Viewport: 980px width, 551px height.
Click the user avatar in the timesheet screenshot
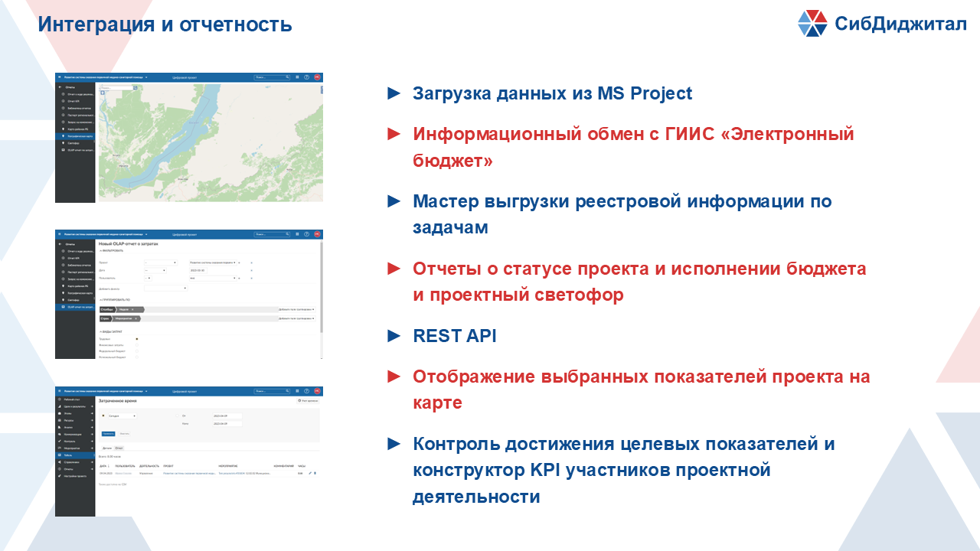point(317,391)
